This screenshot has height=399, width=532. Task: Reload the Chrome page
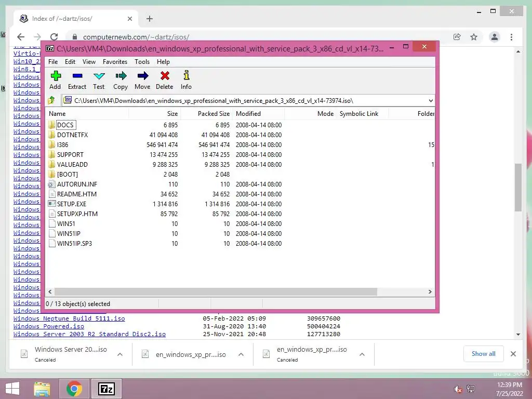[x=54, y=37]
